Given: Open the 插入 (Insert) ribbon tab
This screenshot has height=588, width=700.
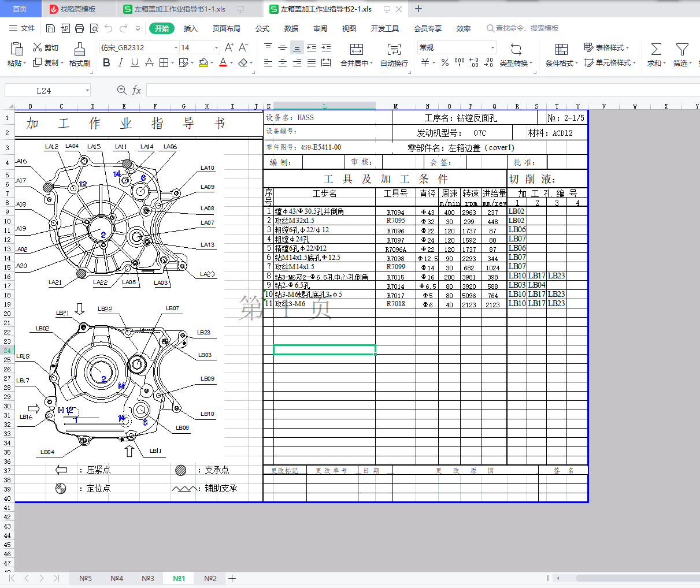Looking at the screenshot, I should [x=190, y=28].
